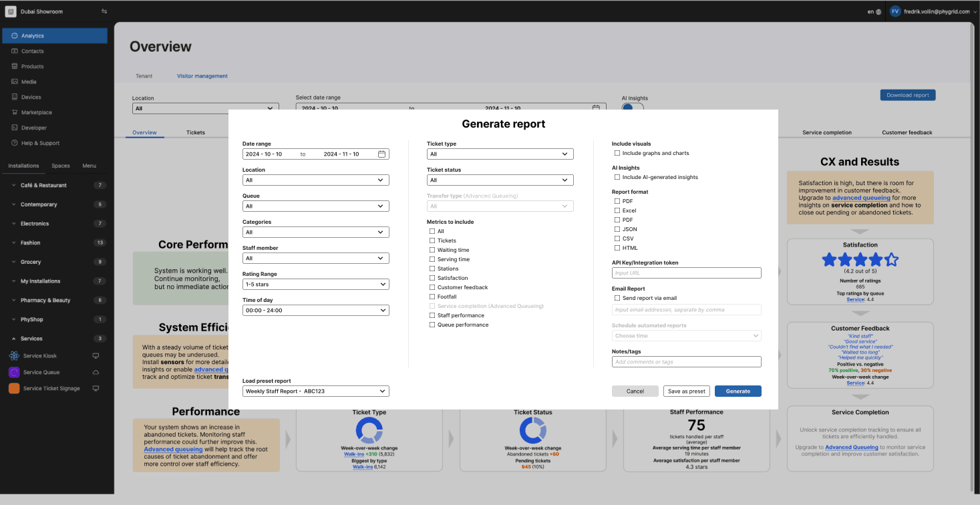Select the Service Ticket Signage app icon
The width and height of the screenshot is (980, 505).
point(14,388)
